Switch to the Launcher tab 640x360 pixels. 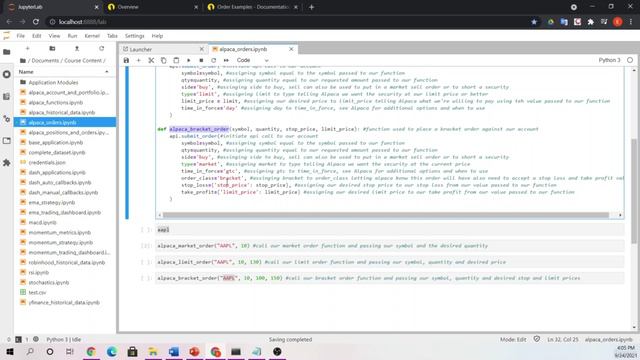pos(163,49)
